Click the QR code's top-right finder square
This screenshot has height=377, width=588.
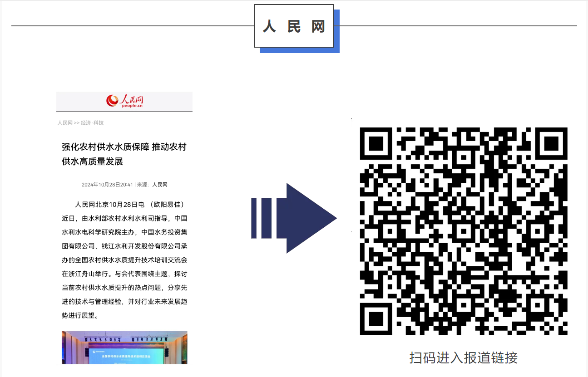(x=550, y=144)
